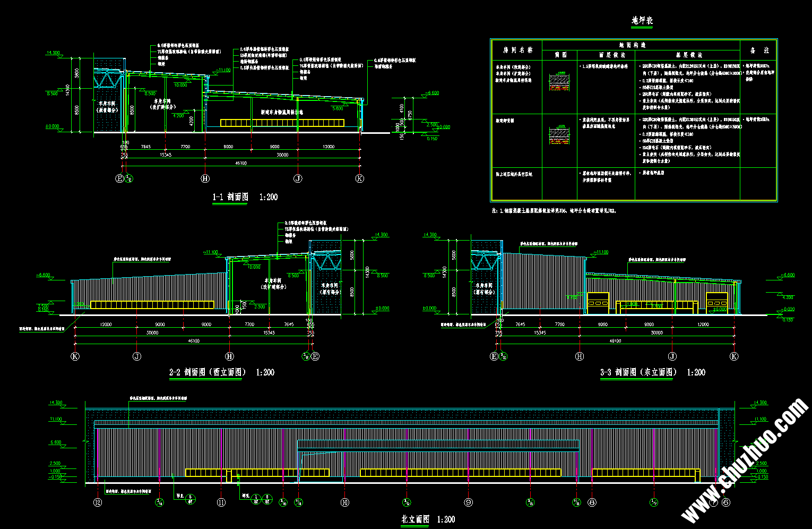Select column marker 11 on the north elevation
The image size is (812, 529).
pyautogui.click(x=221, y=503)
